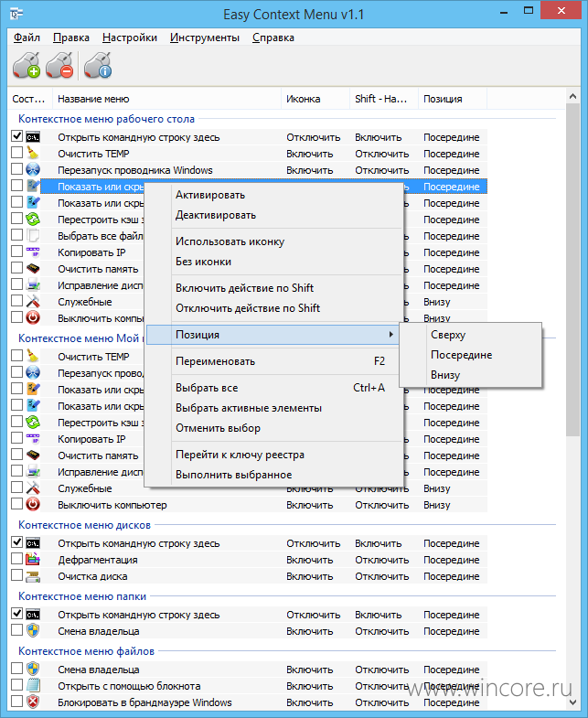Click the command prompt icon in the desktop section

33,137
